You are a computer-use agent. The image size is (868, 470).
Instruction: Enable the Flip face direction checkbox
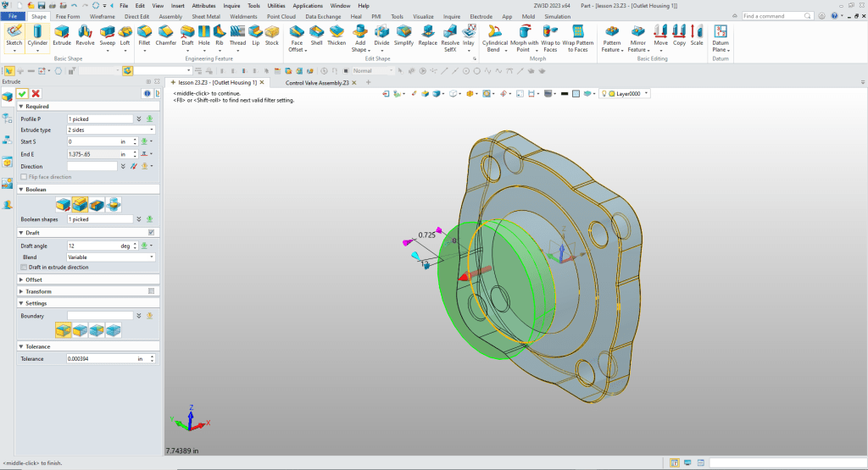(x=24, y=177)
